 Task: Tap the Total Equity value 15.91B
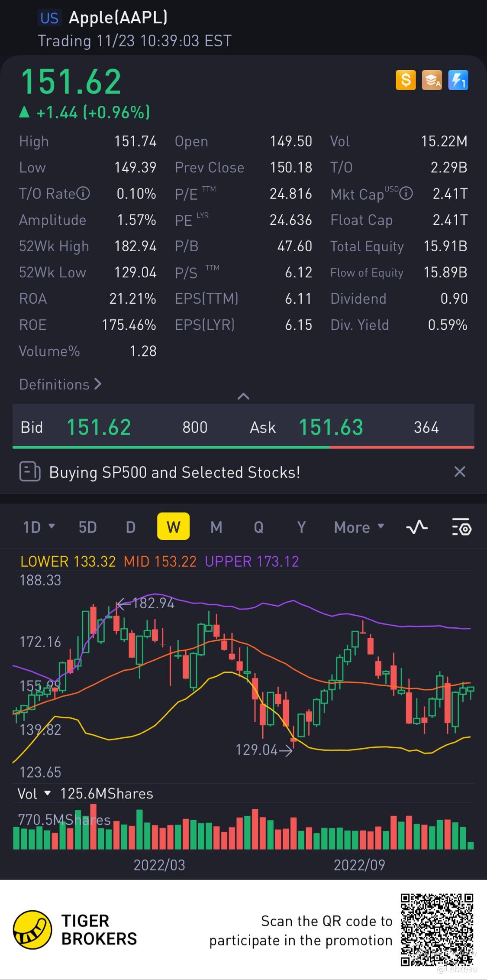pyautogui.click(x=445, y=246)
